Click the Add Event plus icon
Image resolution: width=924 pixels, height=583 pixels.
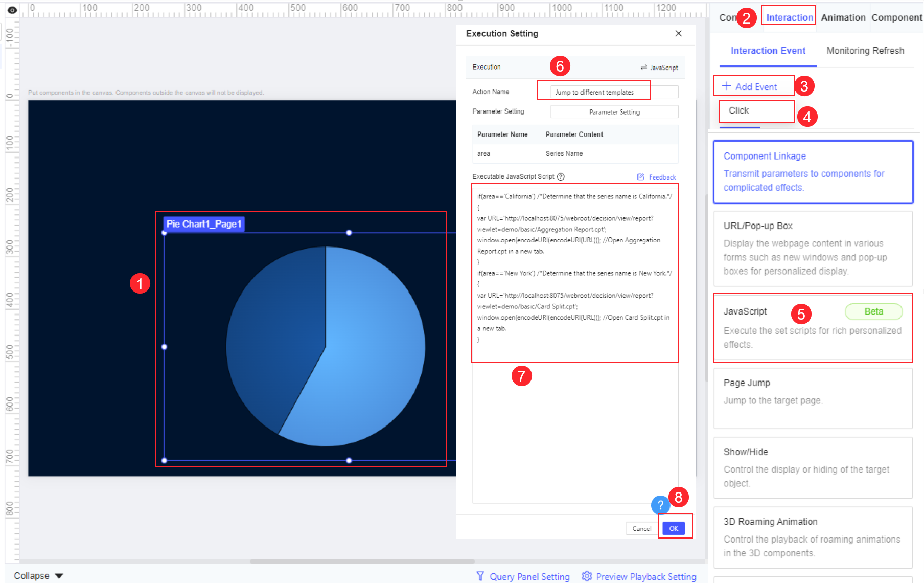726,86
